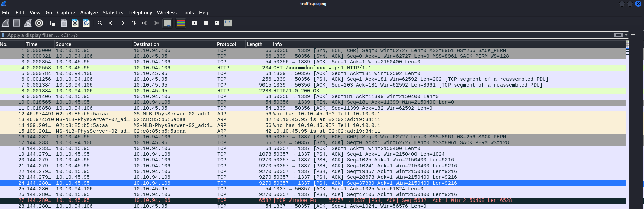Apply the display filter with arrow button
The height and width of the screenshot is (209, 644).
click(618, 35)
